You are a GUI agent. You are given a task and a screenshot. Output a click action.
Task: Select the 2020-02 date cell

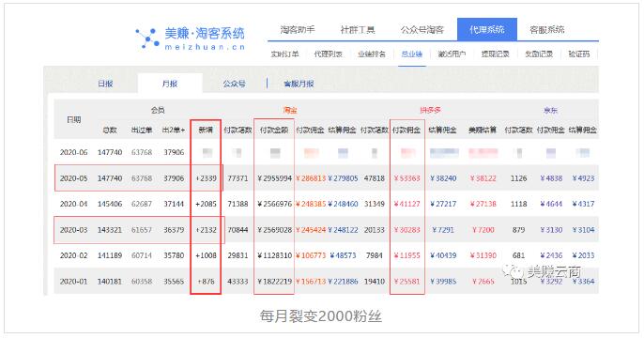(x=74, y=255)
